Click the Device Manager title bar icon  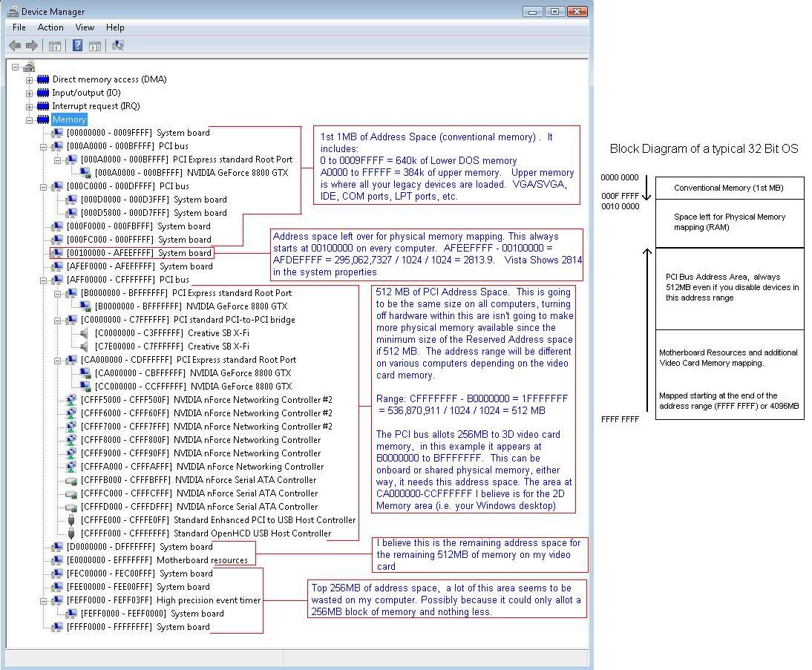(13, 11)
